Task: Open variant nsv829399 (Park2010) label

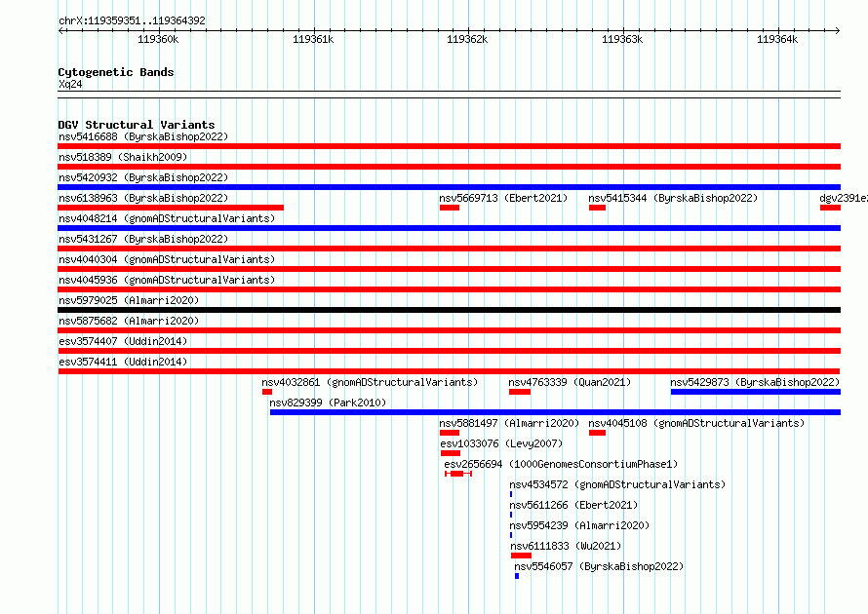Action: [328, 403]
